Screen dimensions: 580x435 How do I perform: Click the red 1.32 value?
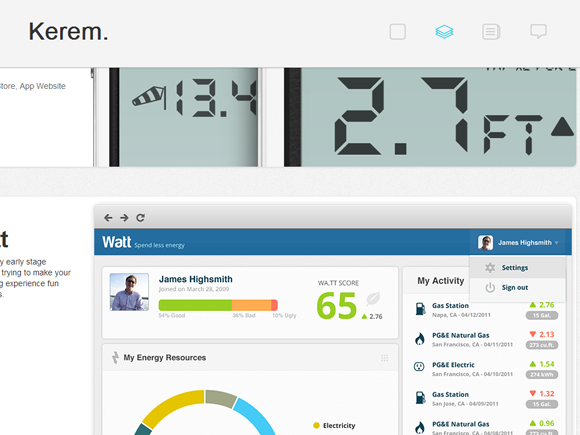pyautogui.click(x=547, y=394)
